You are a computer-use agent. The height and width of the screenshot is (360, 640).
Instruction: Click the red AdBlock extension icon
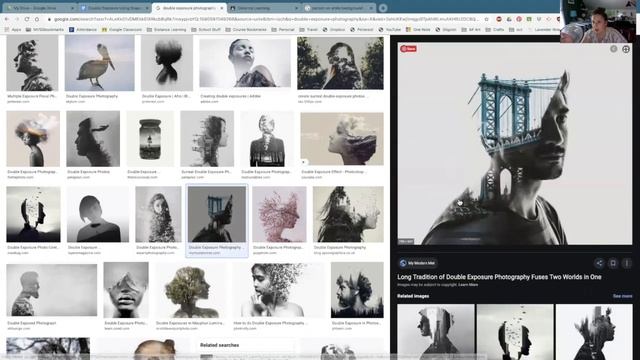499,19
